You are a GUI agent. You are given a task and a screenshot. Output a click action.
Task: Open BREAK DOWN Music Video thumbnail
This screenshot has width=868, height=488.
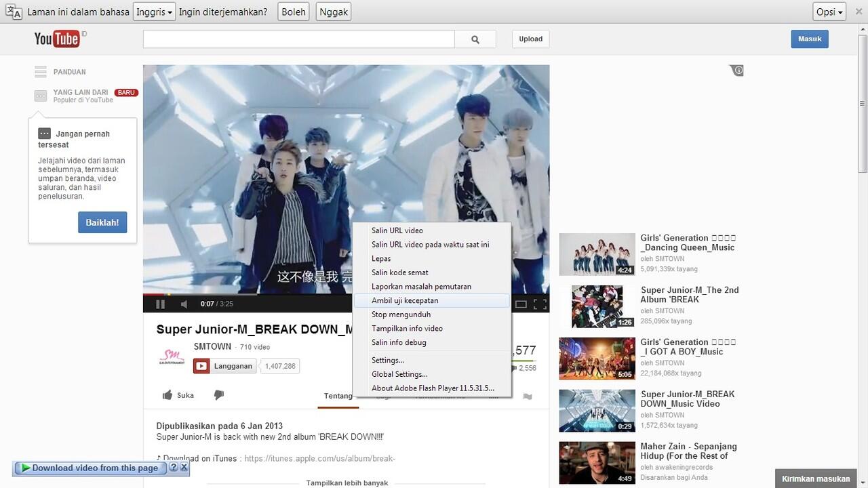click(x=597, y=411)
